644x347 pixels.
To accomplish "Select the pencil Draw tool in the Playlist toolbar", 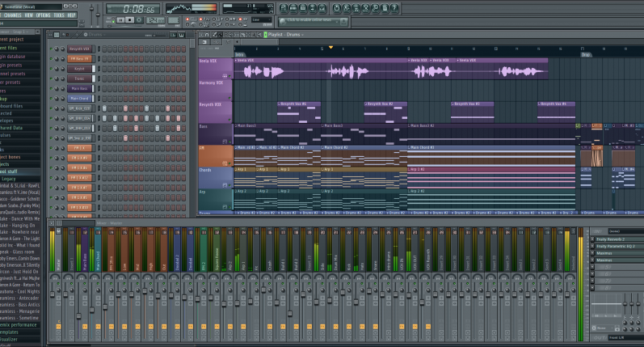I will pos(214,35).
